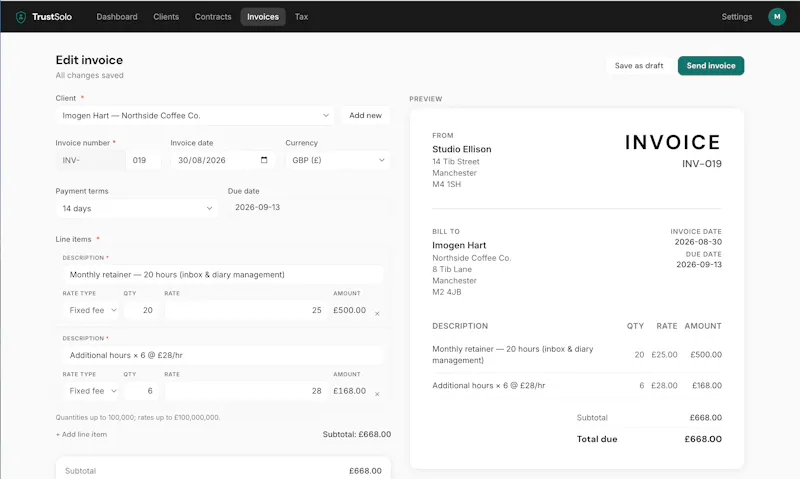Click the preview due date 2026-09-13
The image size is (800, 479).
click(699, 264)
